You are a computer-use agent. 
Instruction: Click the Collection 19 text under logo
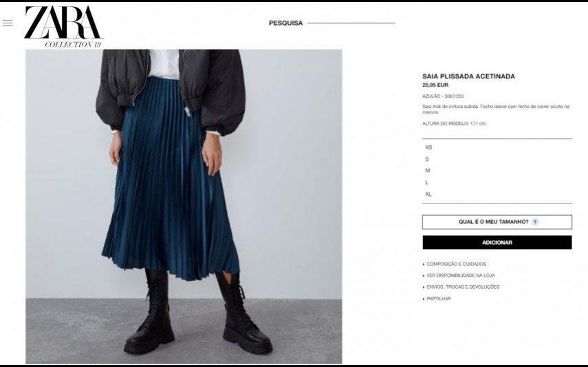point(73,45)
